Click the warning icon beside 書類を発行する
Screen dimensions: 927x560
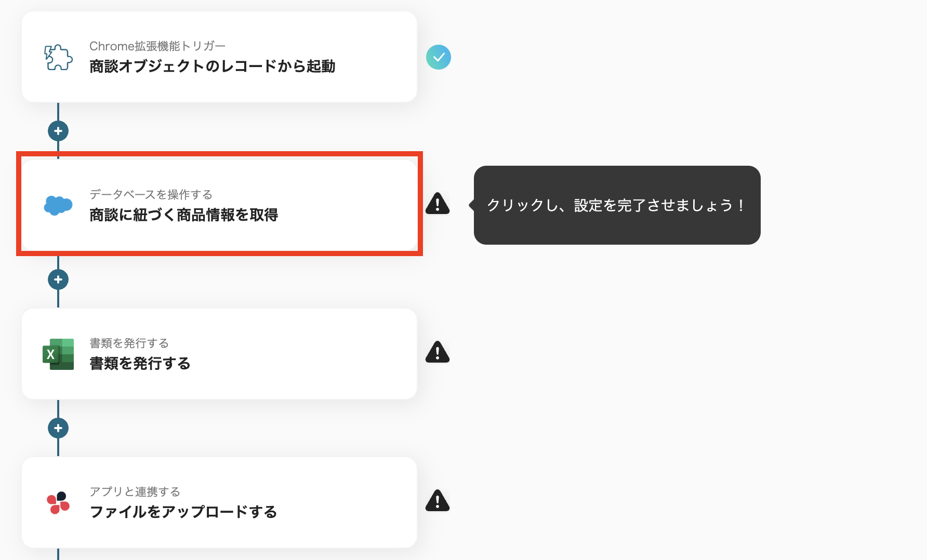click(x=438, y=353)
